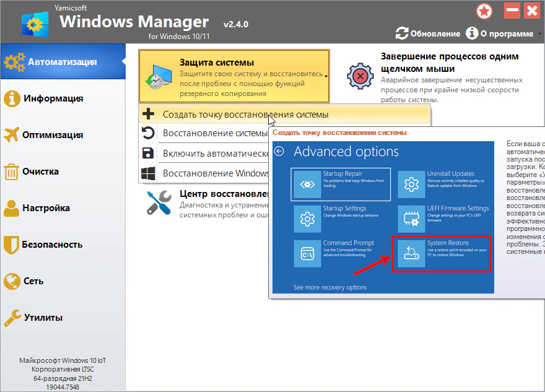This screenshot has height=392, width=545.
Task: Close the Windows Manager window
Action: coord(532,11)
